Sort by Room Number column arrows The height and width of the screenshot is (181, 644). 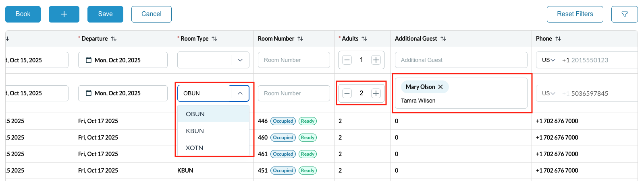click(300, 39)
